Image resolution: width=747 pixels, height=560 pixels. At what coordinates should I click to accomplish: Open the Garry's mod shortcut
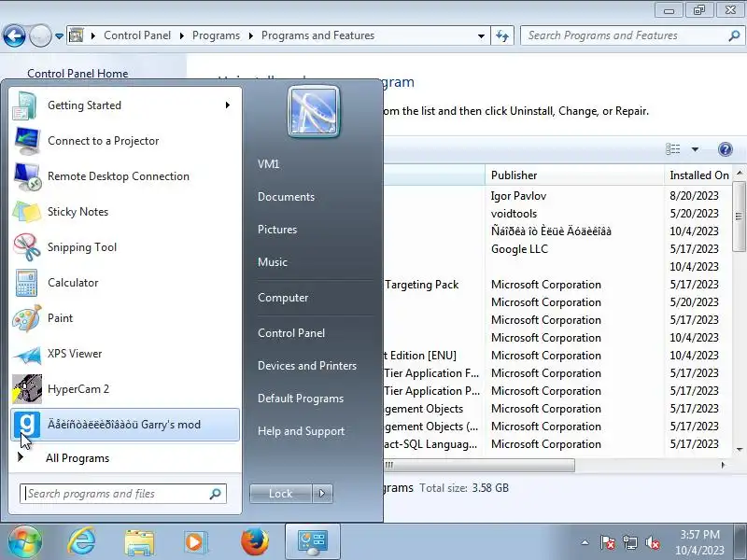click(125, 425)
